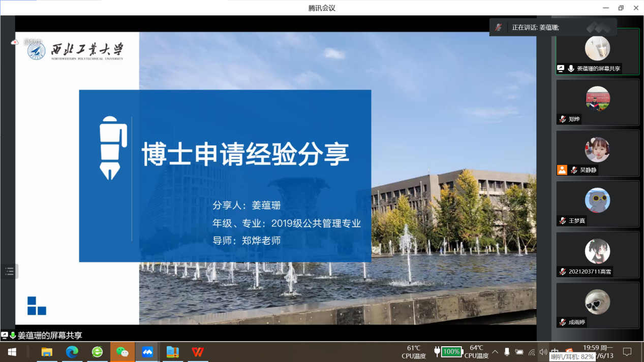Viewport: 644px width, 362px height.
Task: Switch input method via 中 indicator
Action: pos(555,351)
